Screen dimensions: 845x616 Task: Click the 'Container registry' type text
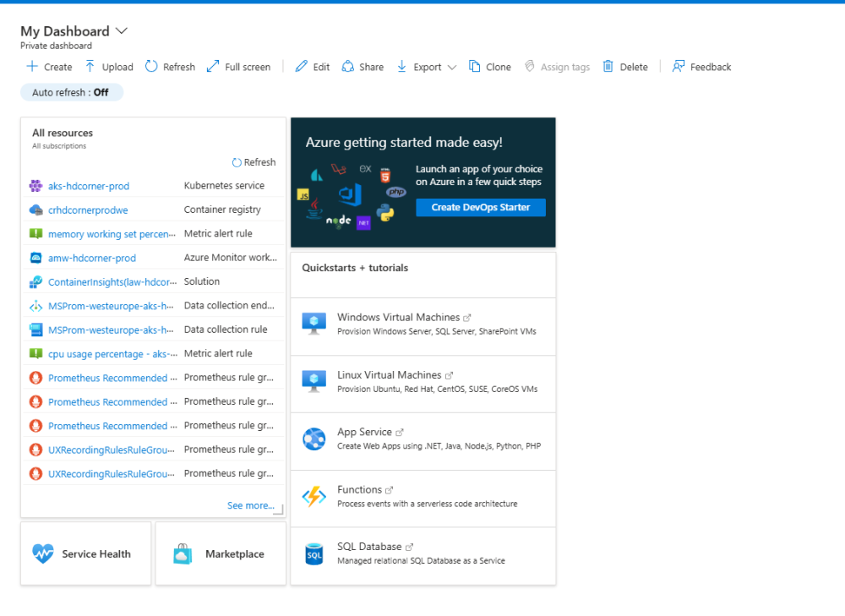pyautogui.click(x=222, y=209)
